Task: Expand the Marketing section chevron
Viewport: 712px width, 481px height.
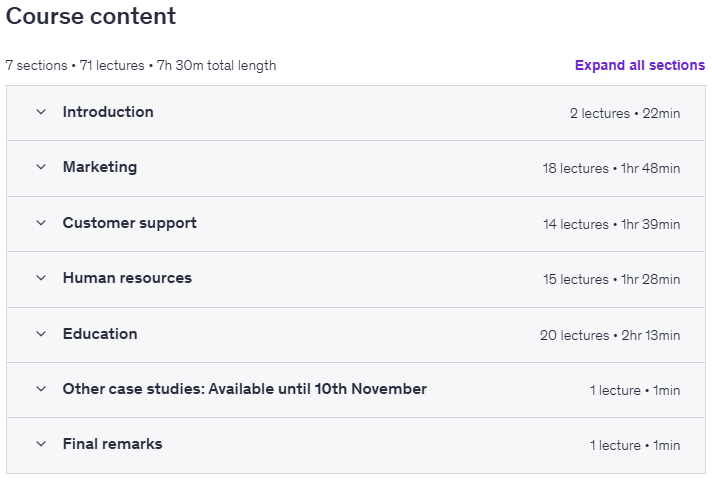Action: click(x=41, y=167)
